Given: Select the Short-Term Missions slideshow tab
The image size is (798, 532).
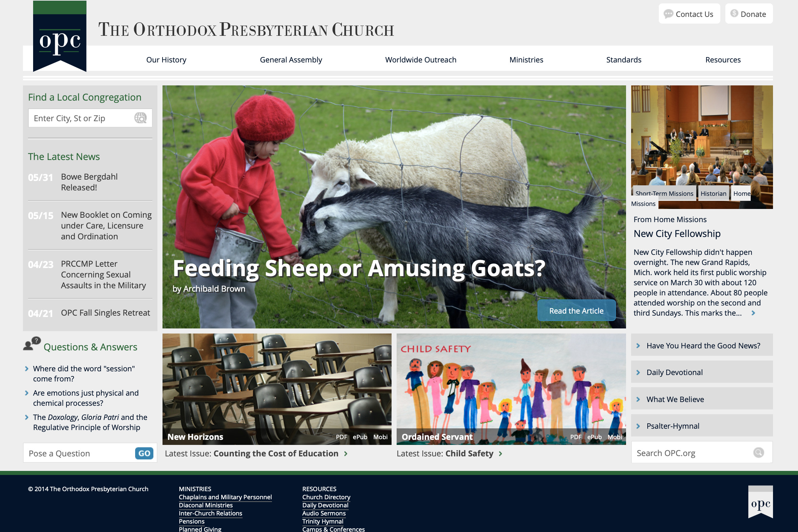Looking at the screenshot, I should (x=664, y=193).
